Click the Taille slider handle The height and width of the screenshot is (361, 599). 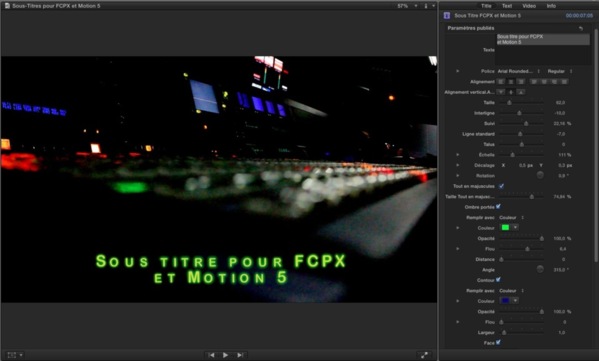[x=509, y=103]
